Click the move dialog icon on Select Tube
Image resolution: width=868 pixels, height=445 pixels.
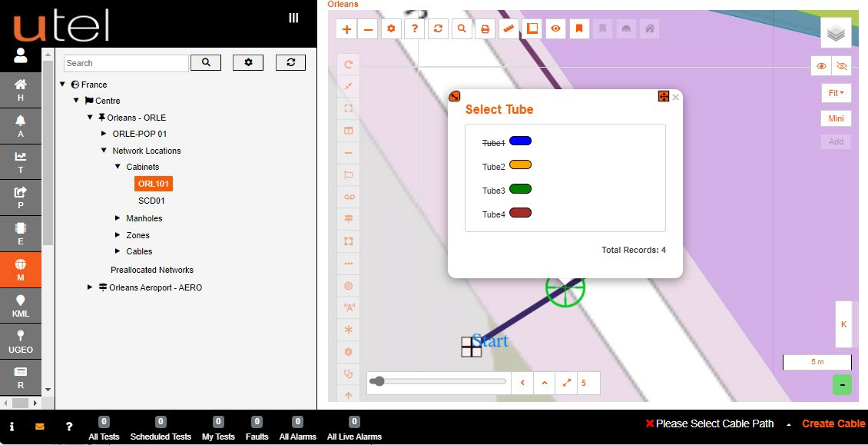(663, 96)
